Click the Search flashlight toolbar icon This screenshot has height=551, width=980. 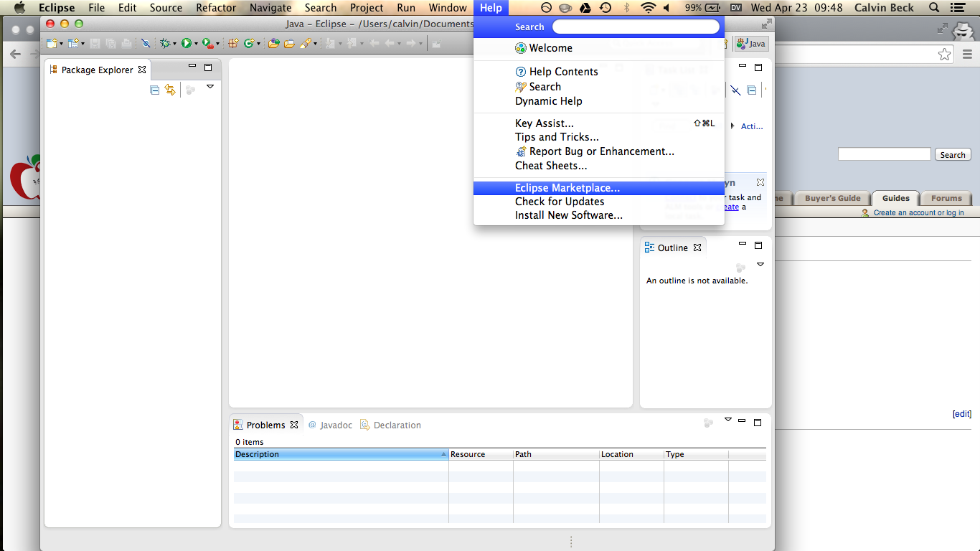point(306,44)
